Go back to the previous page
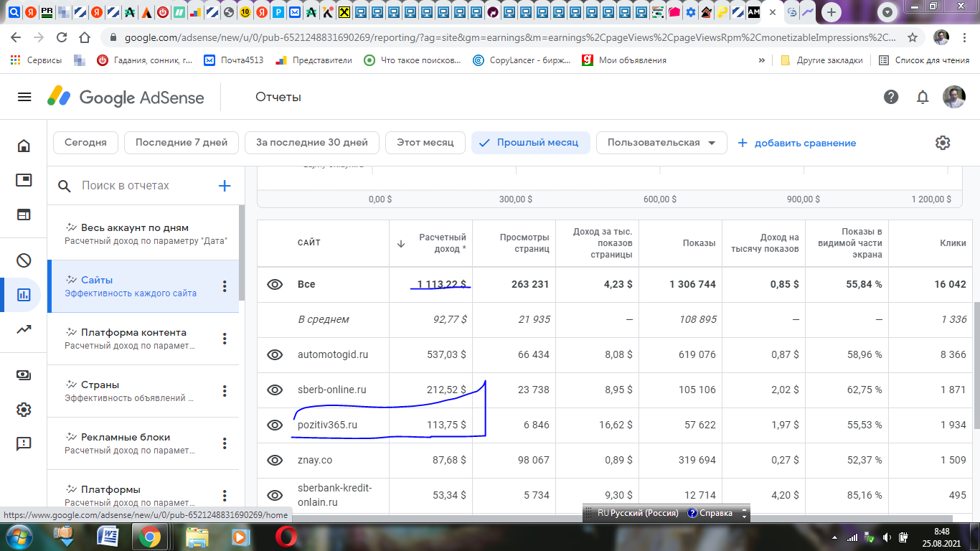The image size is (980, 551). pyautogui.click(x=16, y=37)
